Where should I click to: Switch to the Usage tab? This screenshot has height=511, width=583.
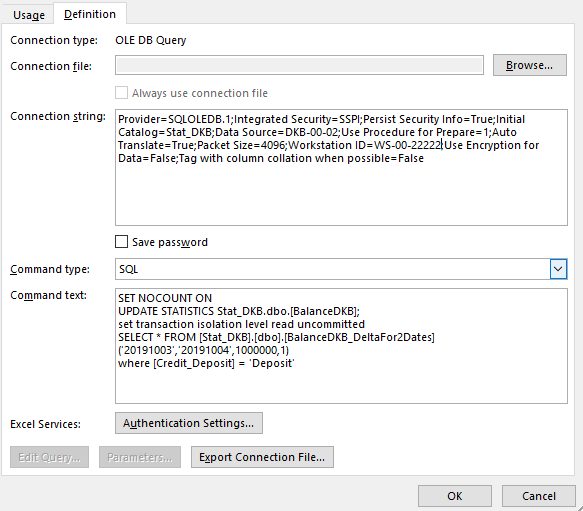pyautogui.click(x=29, y=15)
